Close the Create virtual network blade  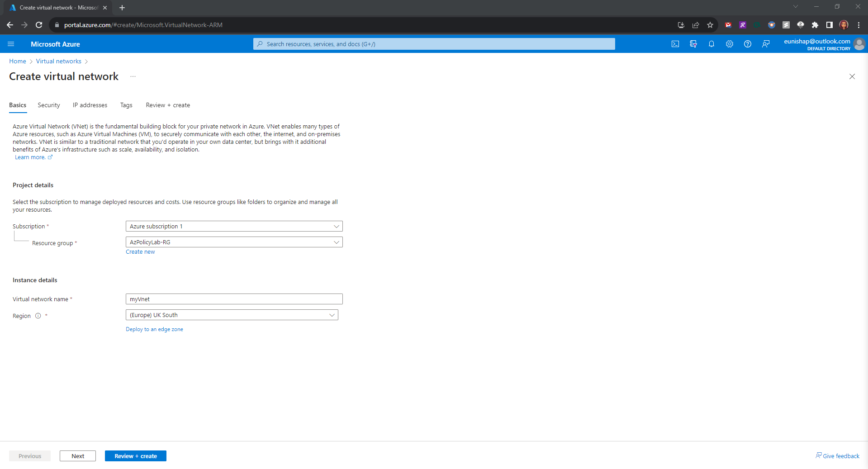(852, 76)
